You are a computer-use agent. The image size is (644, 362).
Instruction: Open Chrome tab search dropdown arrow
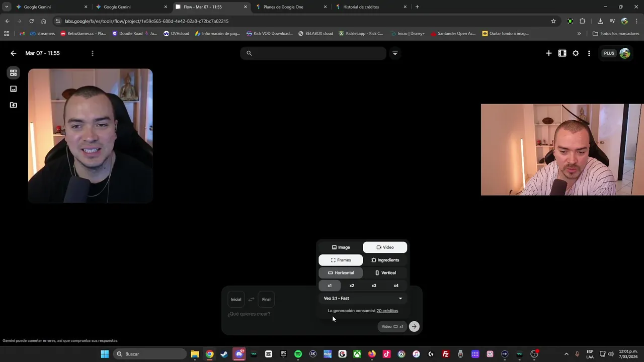coord(7,7)
